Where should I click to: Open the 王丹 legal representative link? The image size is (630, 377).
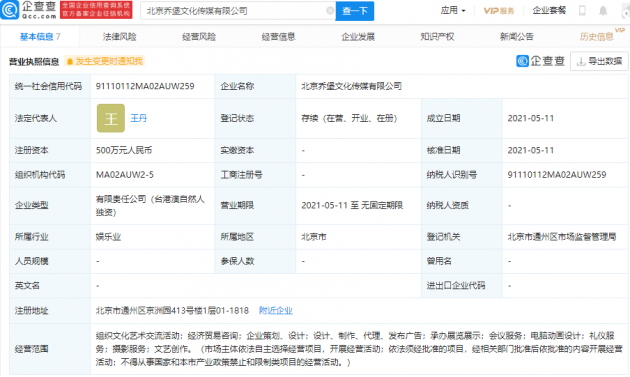click(139, 118)
